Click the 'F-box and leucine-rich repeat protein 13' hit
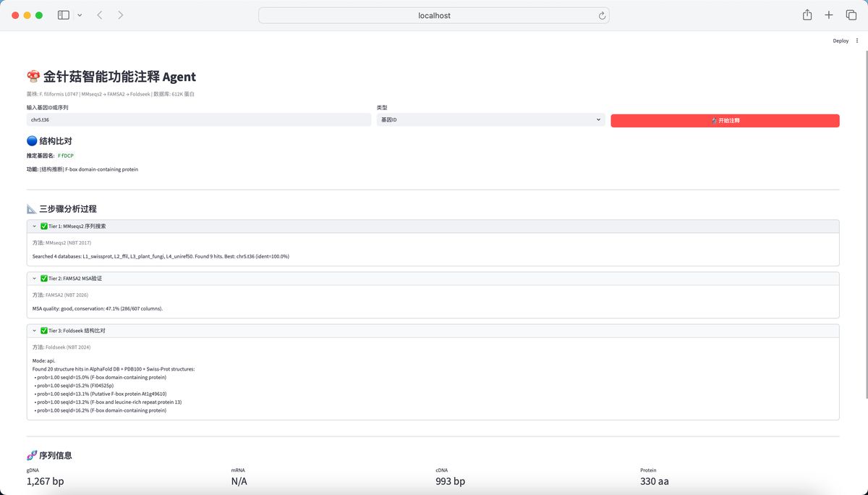Screen dimensions: 868x495 point(108,402)
